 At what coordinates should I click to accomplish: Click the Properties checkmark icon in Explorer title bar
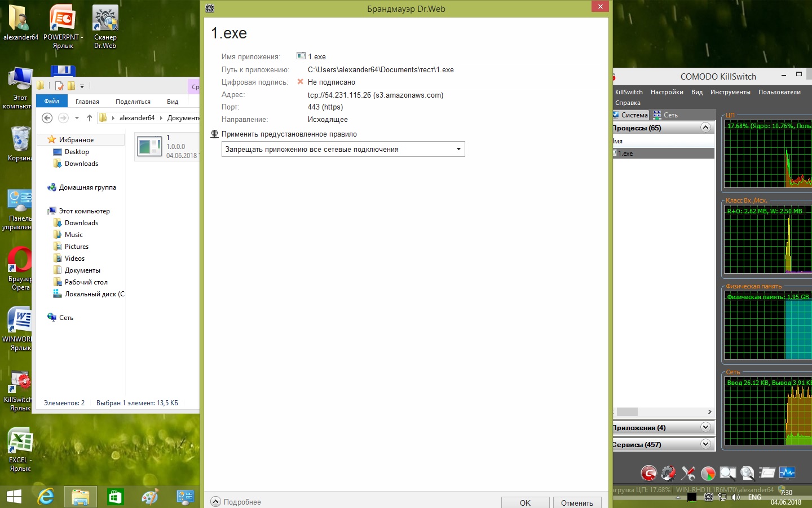(x=59, y=86)
